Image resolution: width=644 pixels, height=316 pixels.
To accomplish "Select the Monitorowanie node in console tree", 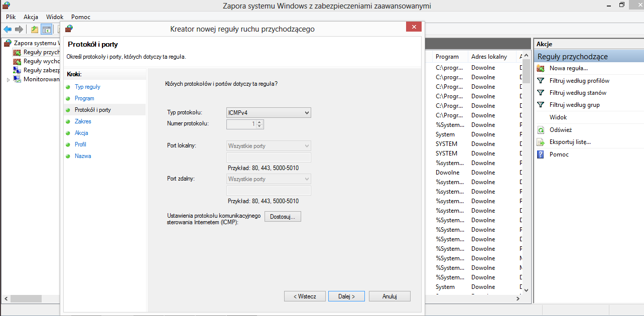I will pos(37,79).
